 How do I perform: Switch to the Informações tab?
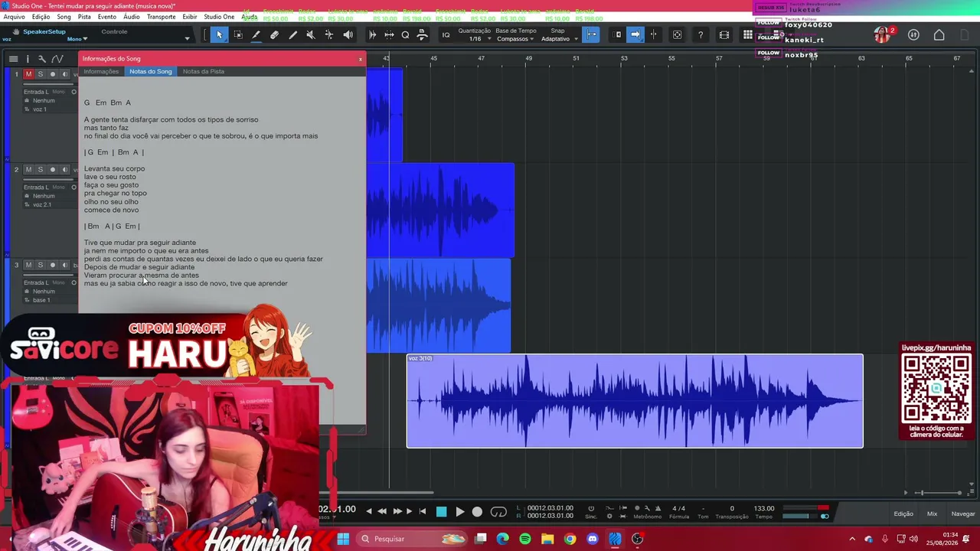[101, 71]
